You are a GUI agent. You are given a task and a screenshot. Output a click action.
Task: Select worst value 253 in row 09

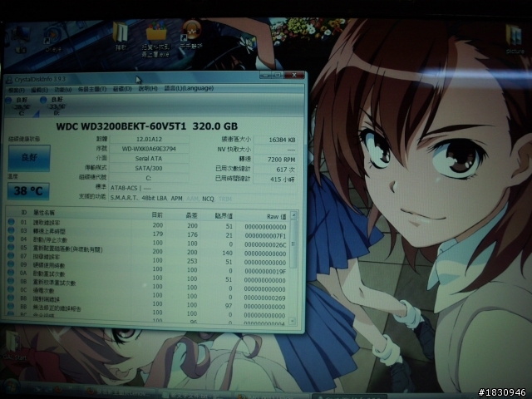192,261
